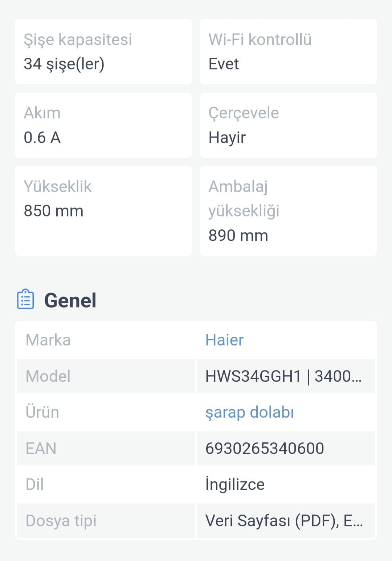Click the truncated model value HWS34GGH1

(x=283, y=376)
